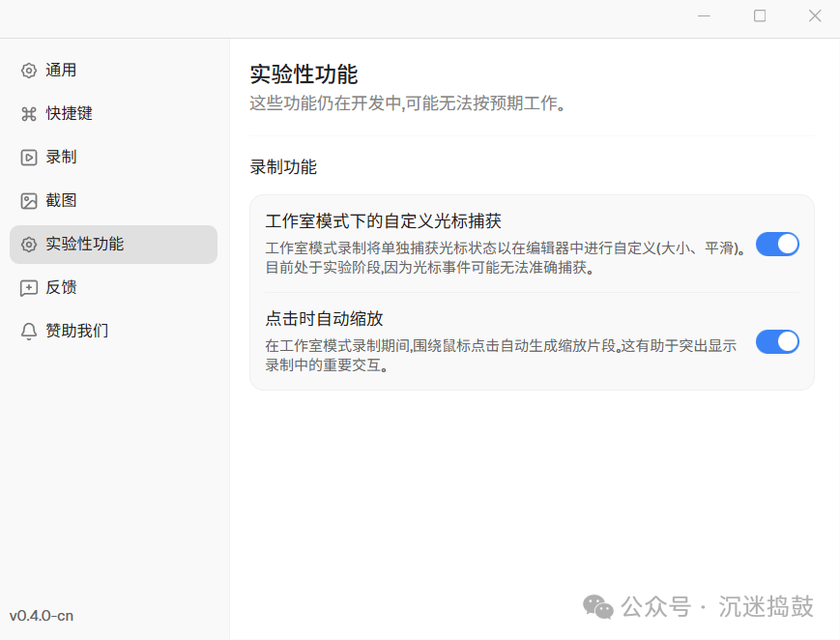Go to the 录制 settings tab
The height and width of the screenshot is (640, 840).
click(x=61, y=158)
